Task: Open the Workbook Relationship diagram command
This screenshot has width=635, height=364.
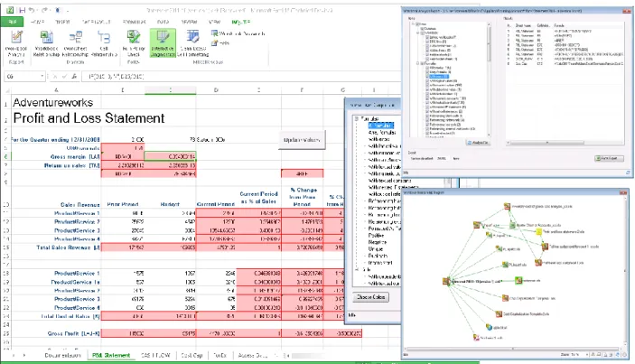Action: point(46,43)
